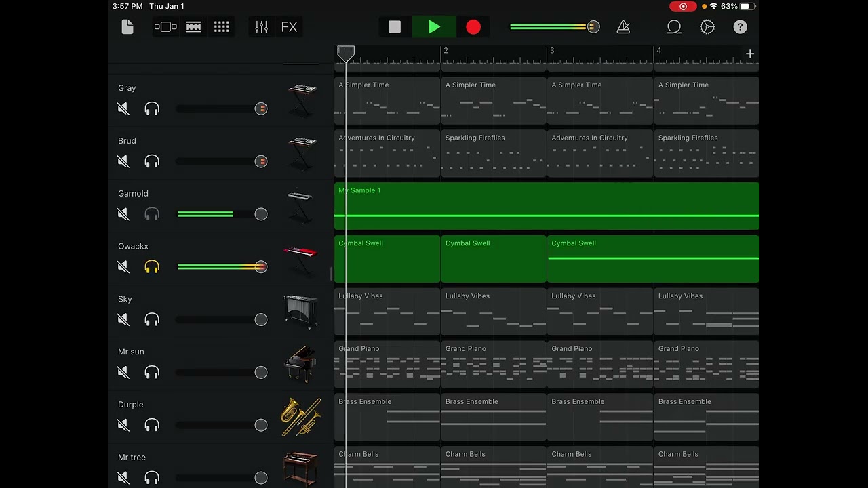Open song settings
The height and width of the screenshot is (488, 868).
point(707,27)
